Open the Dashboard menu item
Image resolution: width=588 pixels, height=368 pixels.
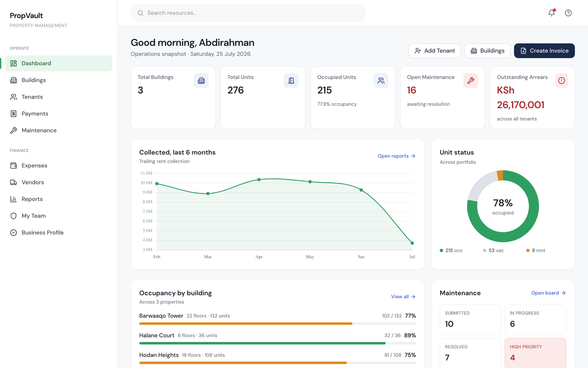tap(59, 63)
